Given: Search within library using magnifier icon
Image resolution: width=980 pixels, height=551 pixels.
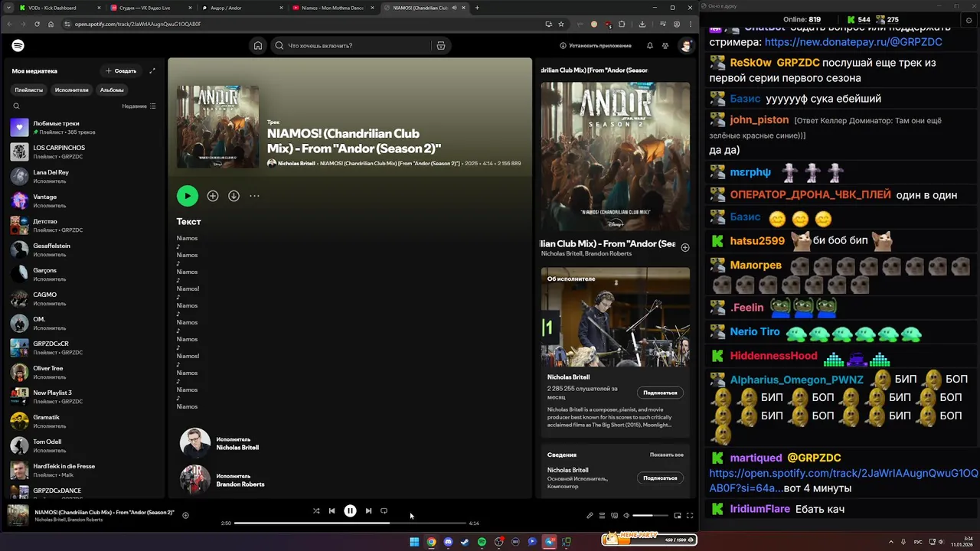Looking at the screenshot, I should click(x=16, y=106).
